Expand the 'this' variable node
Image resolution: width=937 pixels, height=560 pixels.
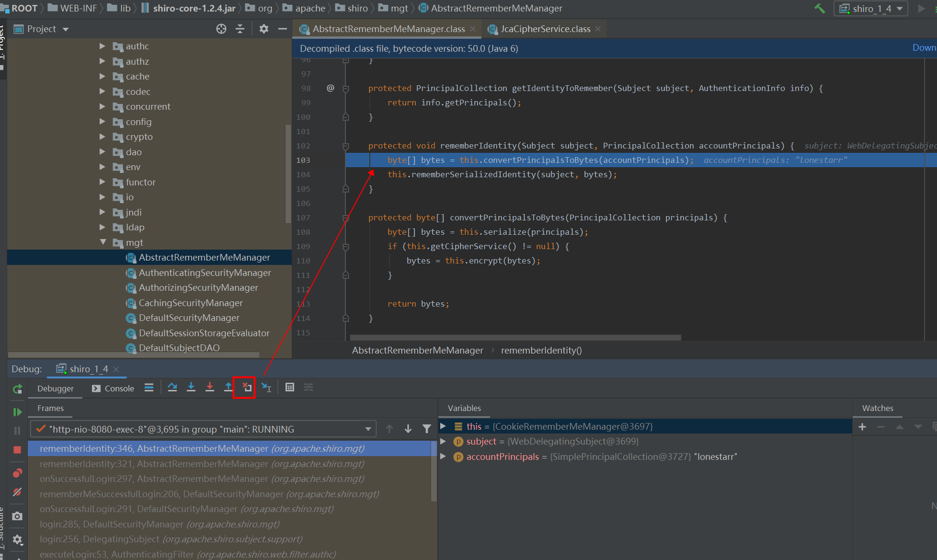coord(443,426)
